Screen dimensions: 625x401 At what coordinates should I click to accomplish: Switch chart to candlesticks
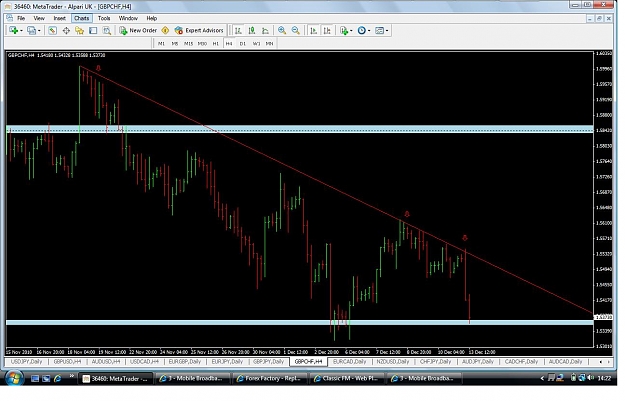click(252, 31)
